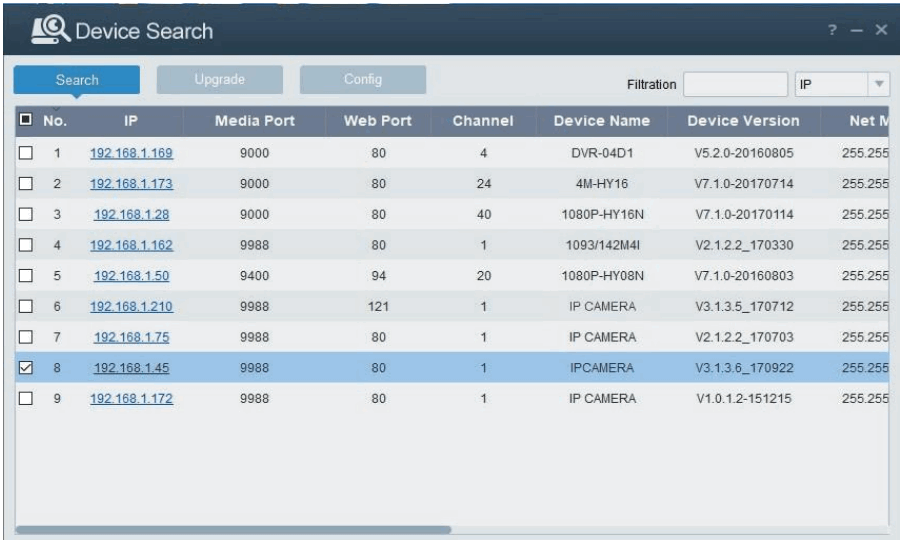Select the 4M-HY16 device name cell
The image size is (904, 545).
[x=602, y=183]
